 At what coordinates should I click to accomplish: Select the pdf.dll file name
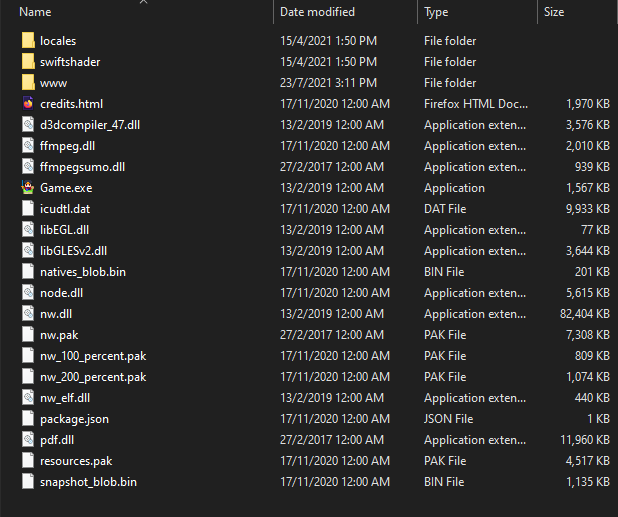pos(57,440)
